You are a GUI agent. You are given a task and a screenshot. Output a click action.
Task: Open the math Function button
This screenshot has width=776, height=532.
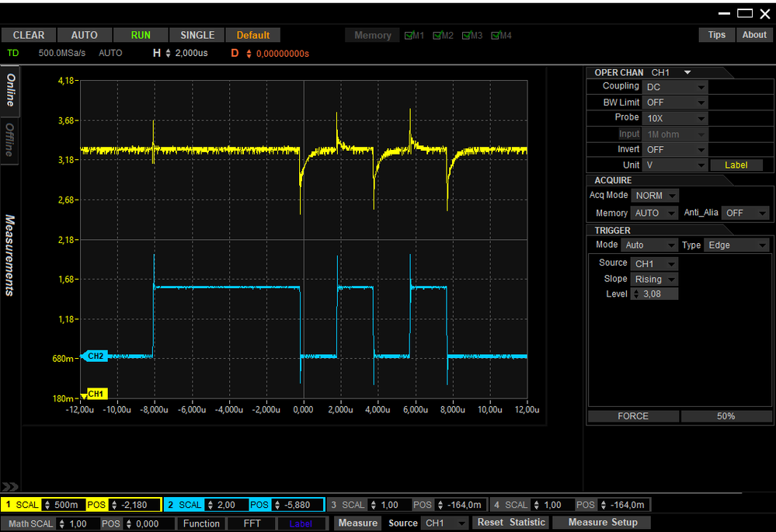click(x=201, y=523)
